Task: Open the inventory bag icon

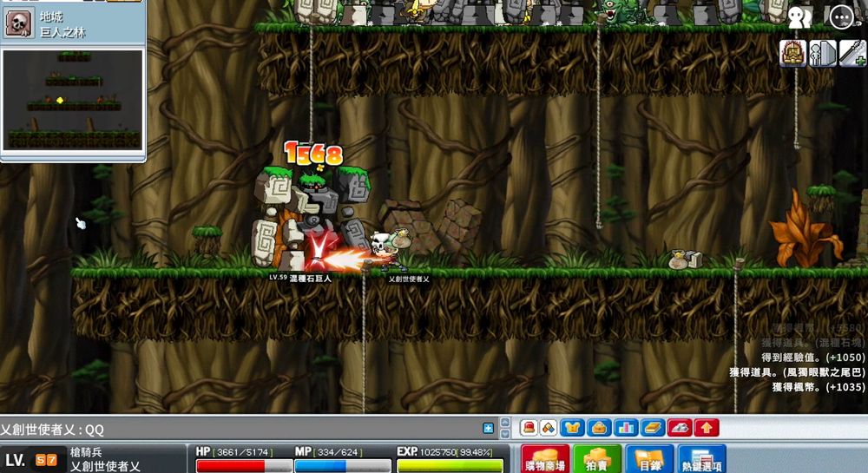Action: click(599, 428)
